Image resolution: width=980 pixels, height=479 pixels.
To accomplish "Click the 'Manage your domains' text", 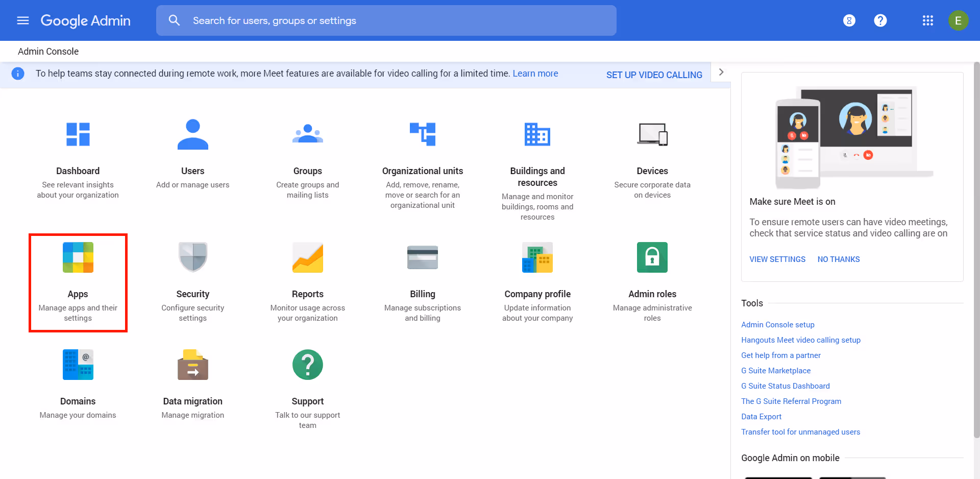I will point(78,415).
